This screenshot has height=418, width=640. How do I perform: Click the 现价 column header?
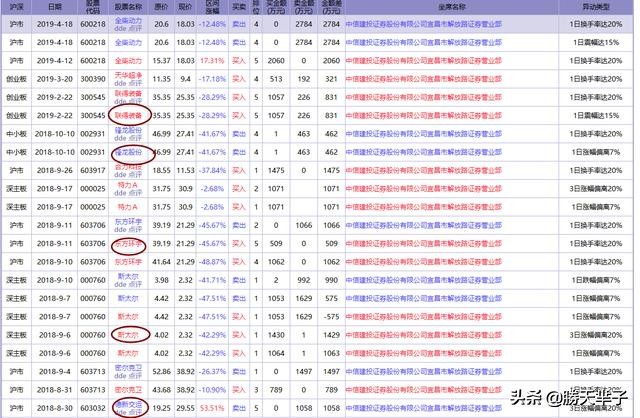tap(185, 7)
